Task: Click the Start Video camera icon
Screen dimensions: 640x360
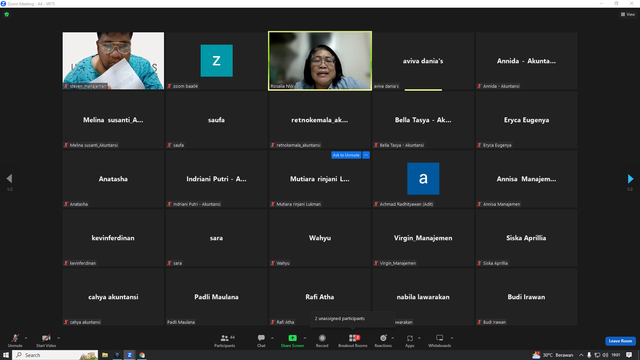Action: pyautogui.click(x=46, y=338)
